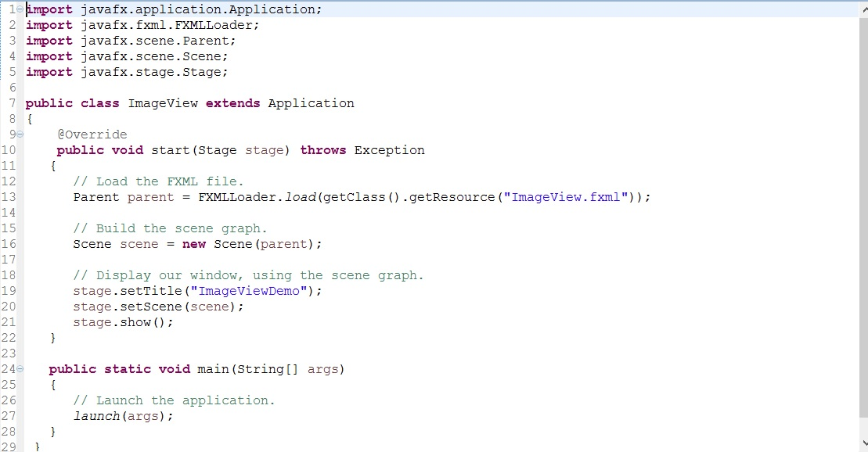The width and height of the screenshot is (868, 452).
Task: Click the "main" method name on line 24
Action: point(213,369)
